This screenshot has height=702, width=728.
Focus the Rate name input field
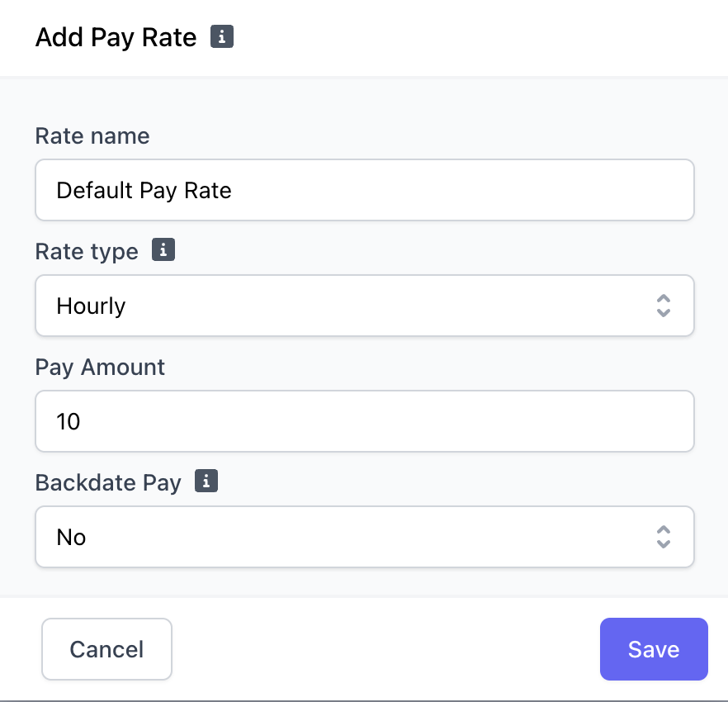[x=364, y=190]
